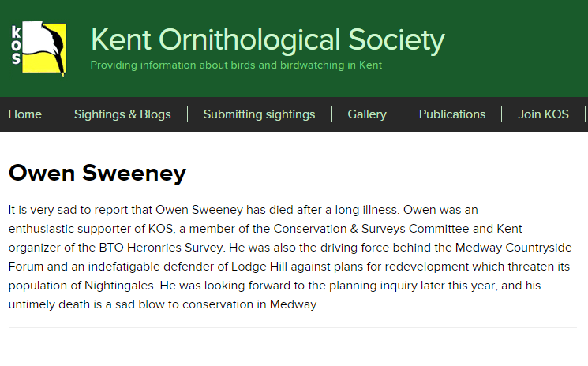Click the horizontal rule under the article

click(x=293, y=327)
